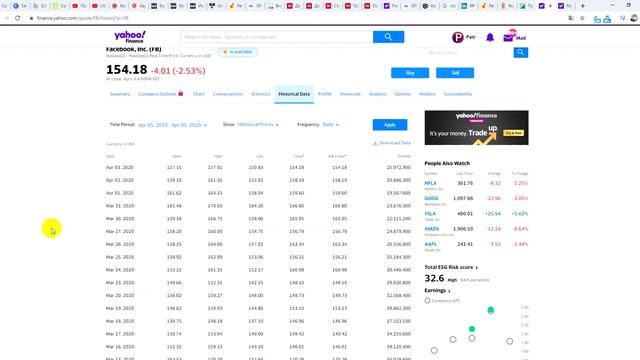
Task: Click the quote lookup search button
Action: pos(520,52)
